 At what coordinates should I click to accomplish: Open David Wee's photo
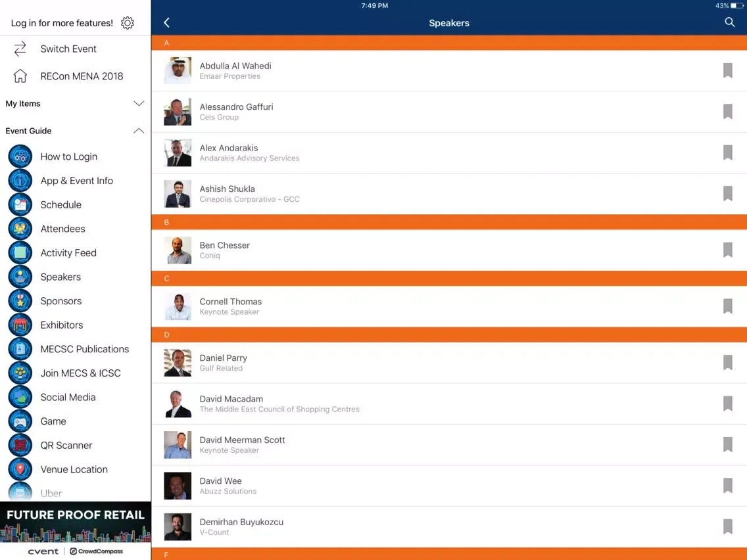(178, 486)
